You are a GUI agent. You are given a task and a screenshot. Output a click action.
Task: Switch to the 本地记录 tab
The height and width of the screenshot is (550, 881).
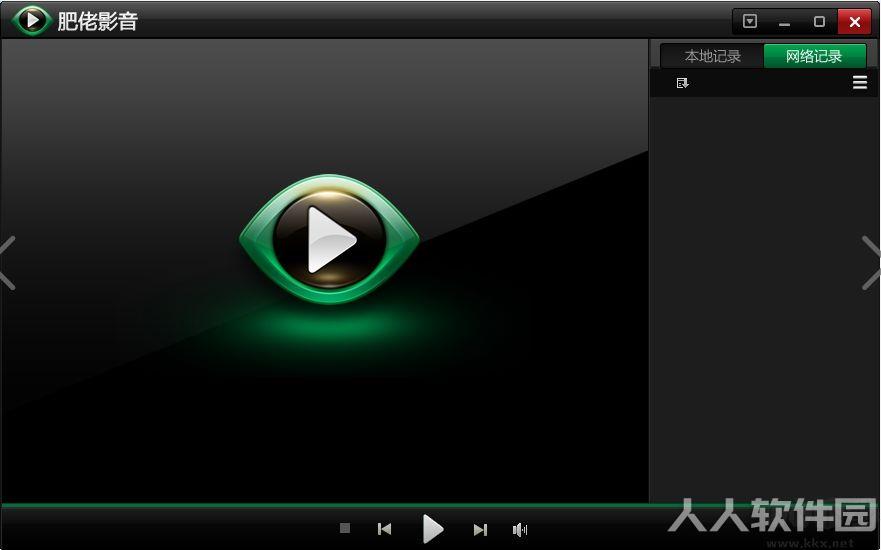pyautogui.click(x=712, y=56)
